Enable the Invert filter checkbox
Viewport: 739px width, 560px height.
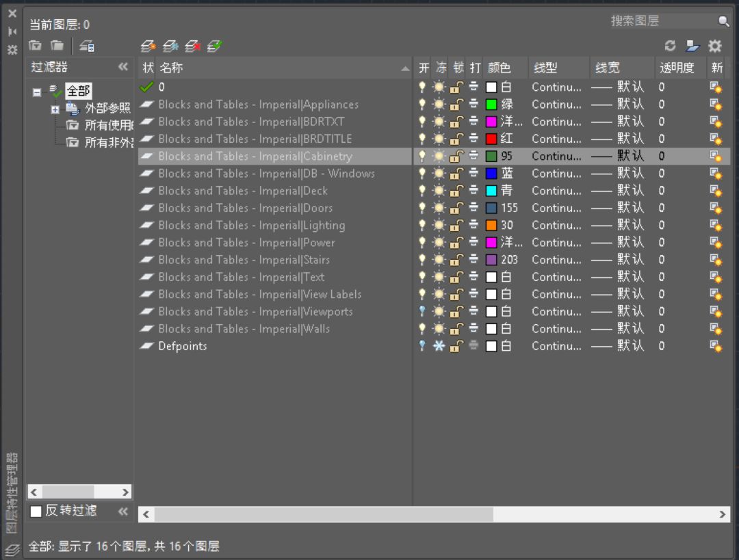pos(36,511)
